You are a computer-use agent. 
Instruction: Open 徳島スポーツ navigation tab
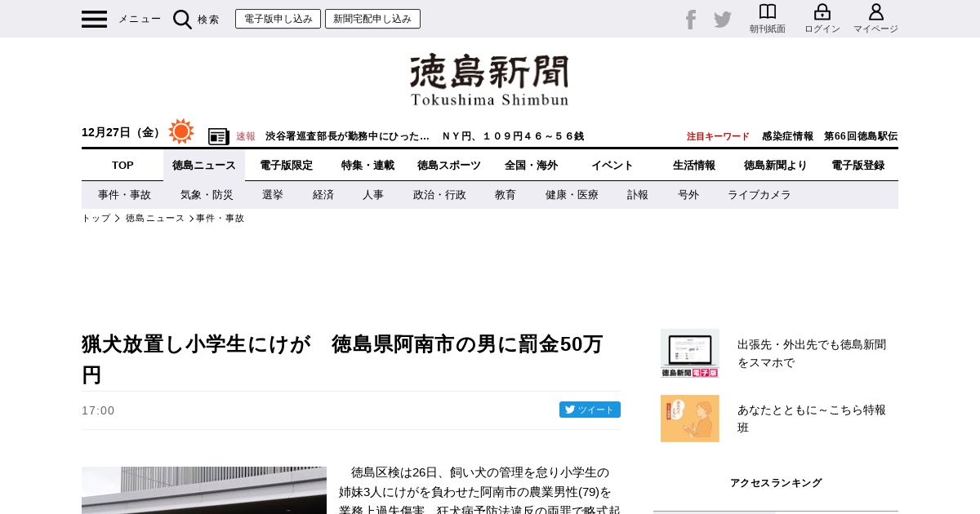pos(449,165)
